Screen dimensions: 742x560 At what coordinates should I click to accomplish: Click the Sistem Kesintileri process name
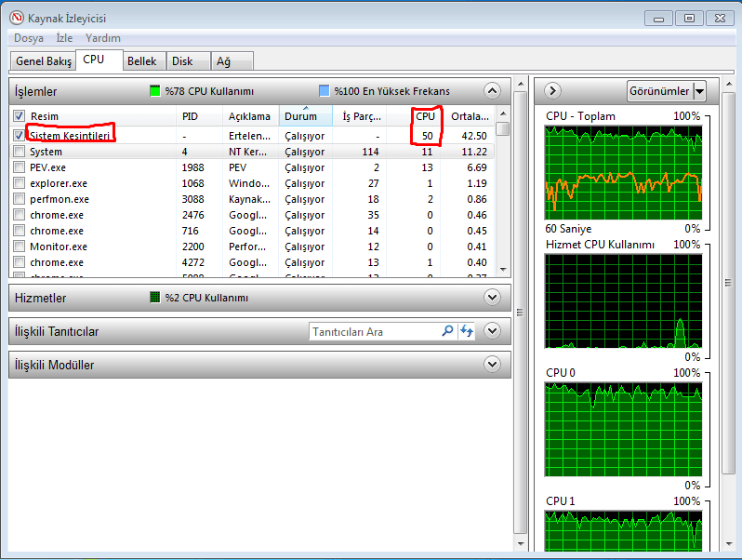click(x=70, y=136)
